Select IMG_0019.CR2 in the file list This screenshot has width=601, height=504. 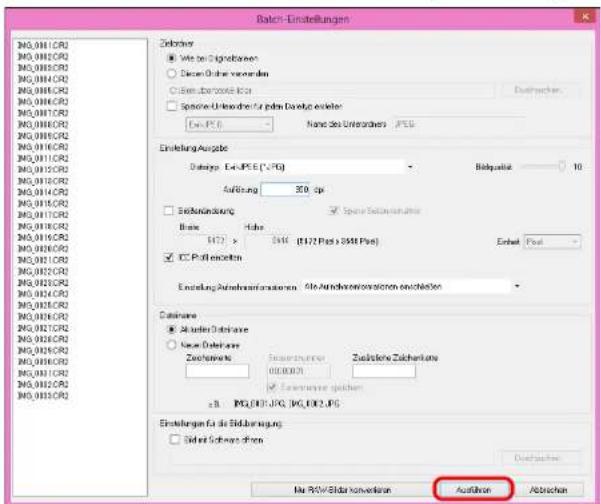(43, 237)
